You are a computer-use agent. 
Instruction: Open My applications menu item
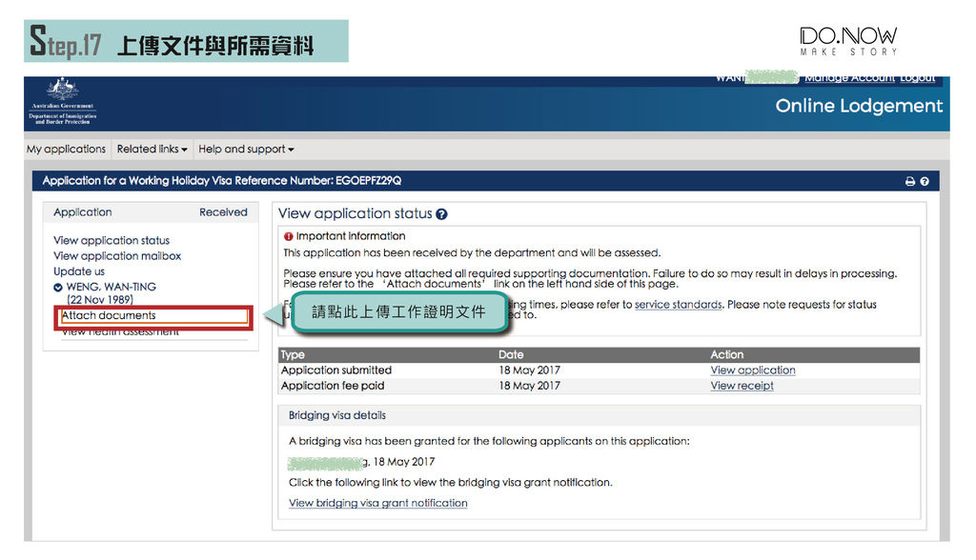pos(66,150)
